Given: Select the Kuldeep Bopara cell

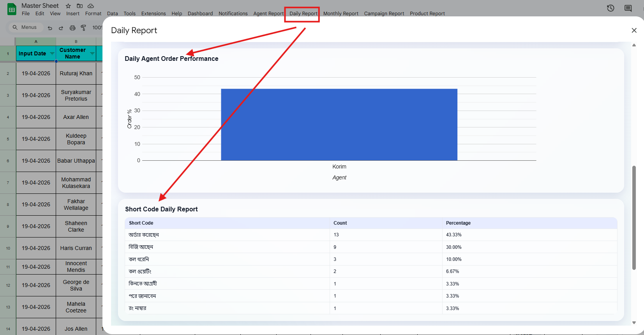Looking at the screenshot, I should (x=76, y=139).
